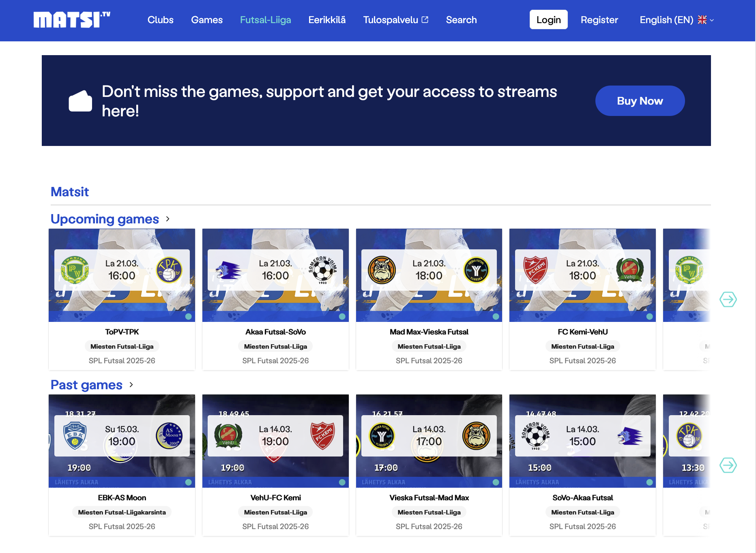Screen dimensions: 756x553
Task: Click the Someron Voima logo on Akaa Futsal-SoVo card
Action: (x=323, y=270)
